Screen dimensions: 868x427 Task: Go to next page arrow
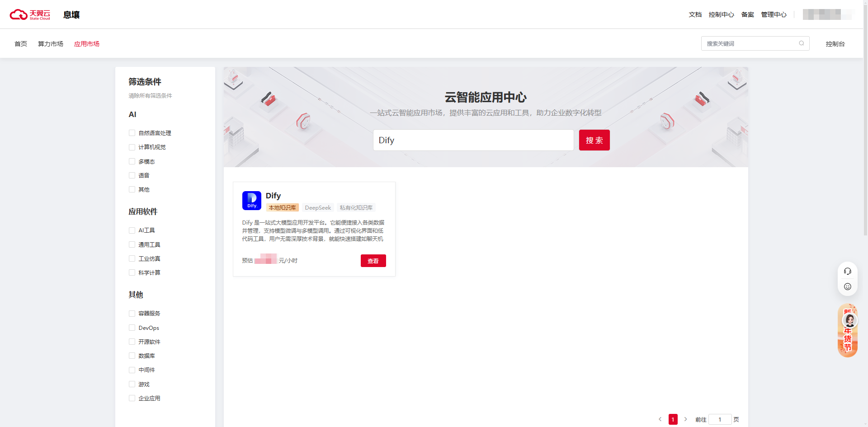685,419
